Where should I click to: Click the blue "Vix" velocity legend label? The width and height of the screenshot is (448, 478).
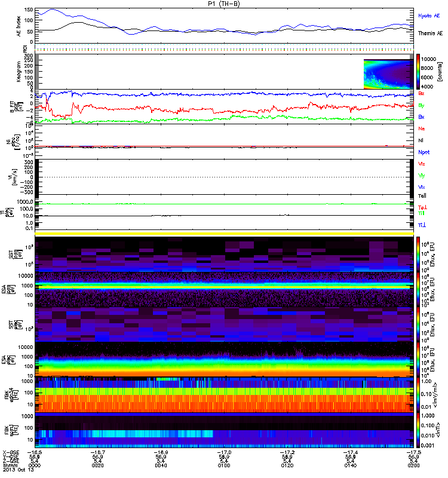(x=422, y=187)
